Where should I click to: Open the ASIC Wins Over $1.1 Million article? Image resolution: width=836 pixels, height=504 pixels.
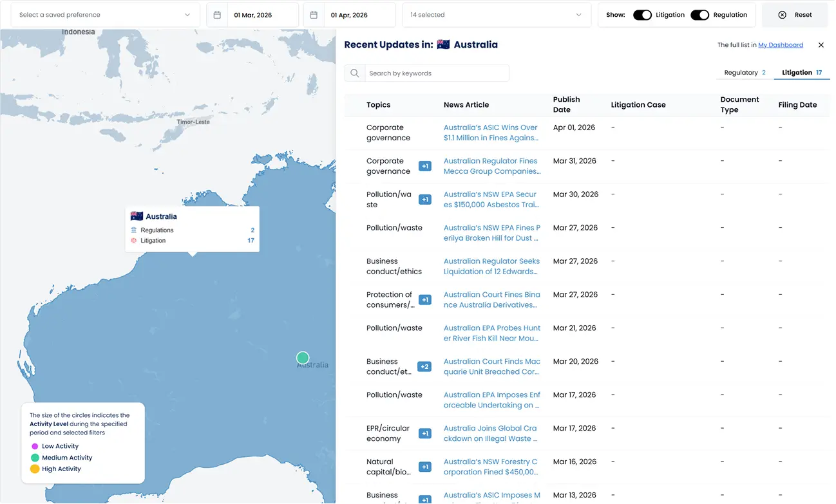pos(491,133)
